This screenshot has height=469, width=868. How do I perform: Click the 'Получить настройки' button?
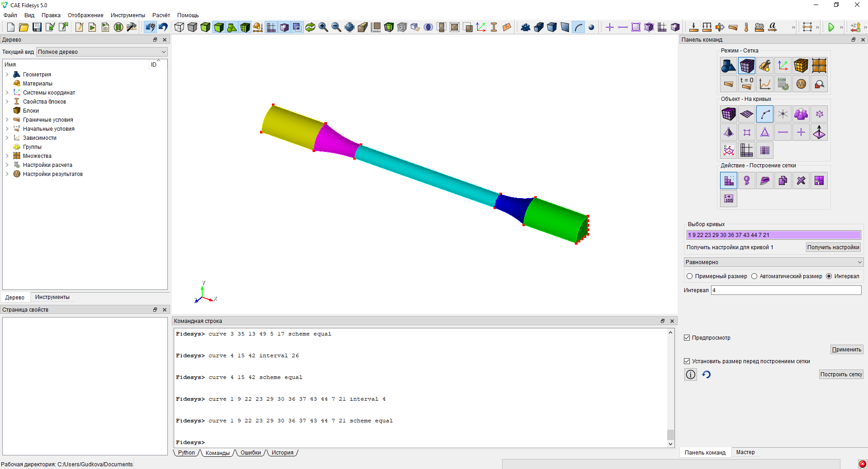(x=833, y=247)
